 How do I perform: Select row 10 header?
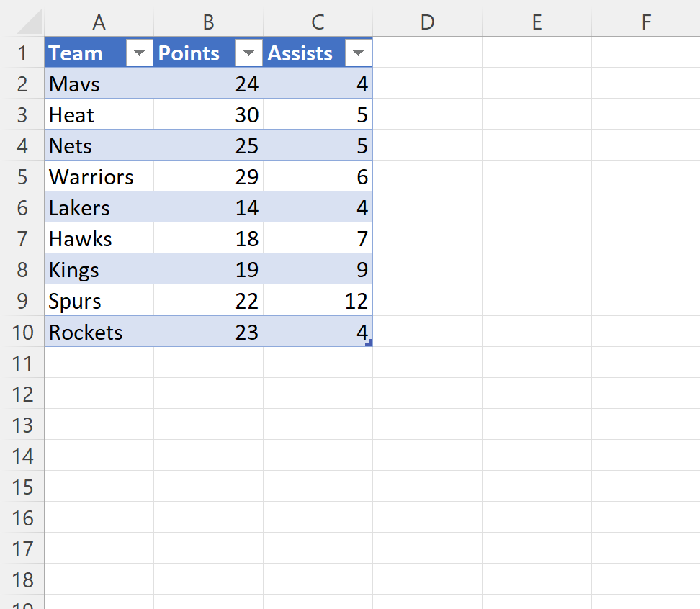(22, 332)
